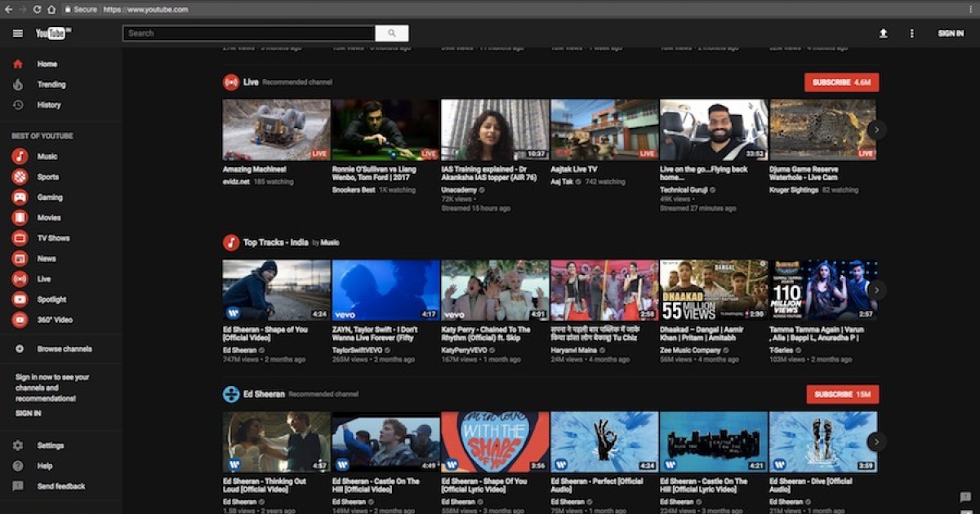Click the Haryanvi Maina channel name
Screen dimensions: 980x514
click(x=574, y=350)
